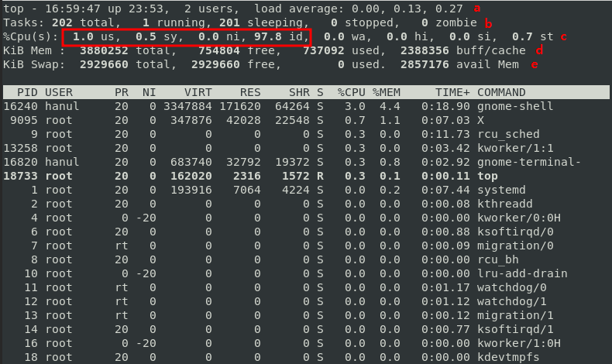This screenshot has height=364, width=612.
Task: Select the lru-add-drain process name
Action: [522, 273]
